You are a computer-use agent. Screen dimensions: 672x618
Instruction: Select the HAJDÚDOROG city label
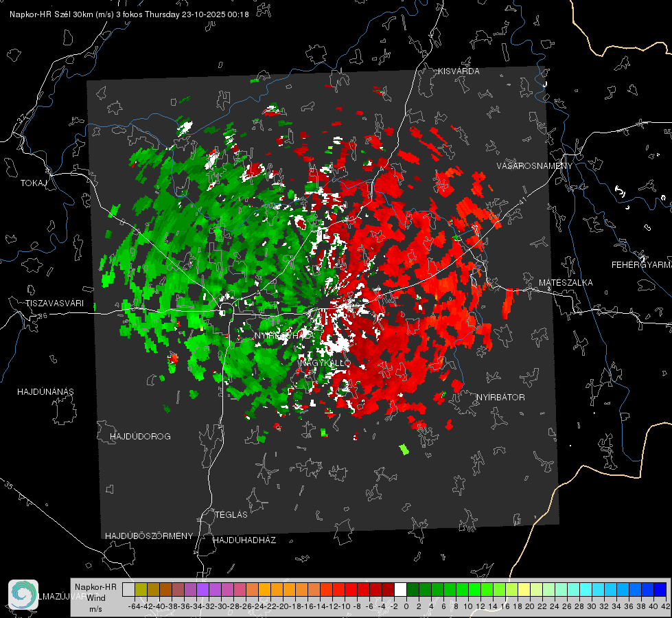[x=140, y=436]
